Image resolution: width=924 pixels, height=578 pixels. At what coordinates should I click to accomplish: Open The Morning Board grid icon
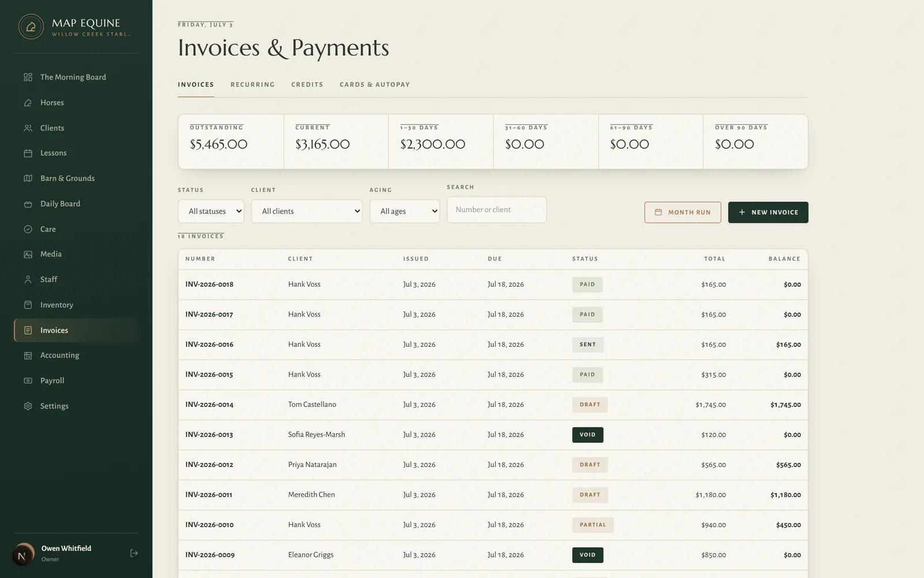click(28, 77)
